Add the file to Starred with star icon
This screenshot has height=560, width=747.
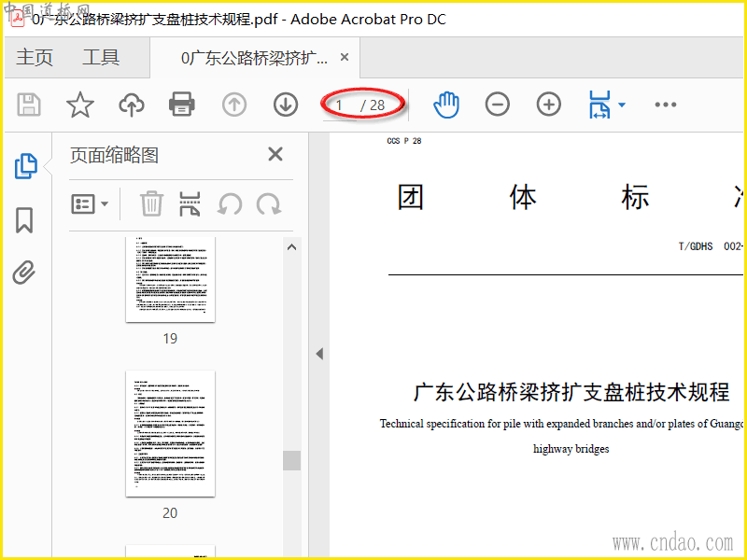[x=80, y=105]
